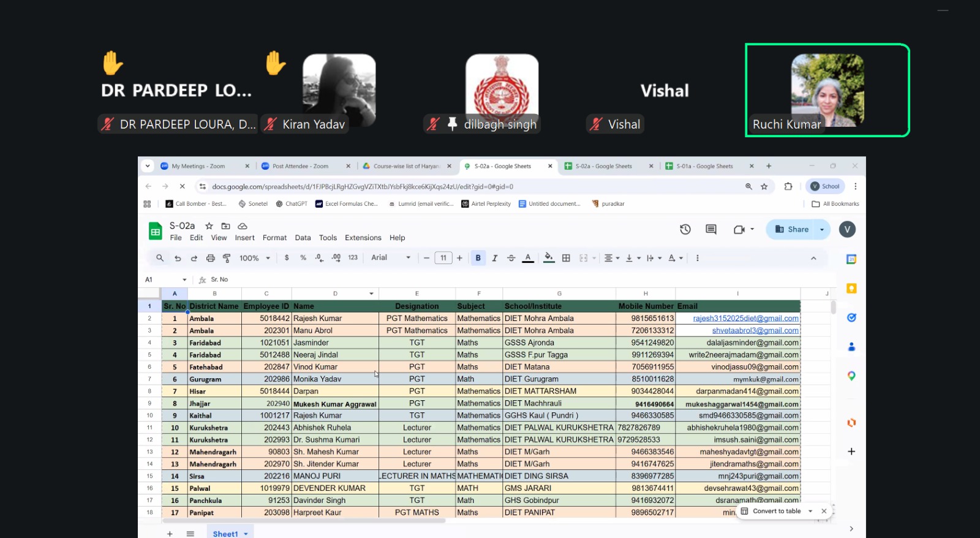Open the fill color picker
Image resolution: width=980 pixels, height=538 pixels.
(x=548, y=258)
